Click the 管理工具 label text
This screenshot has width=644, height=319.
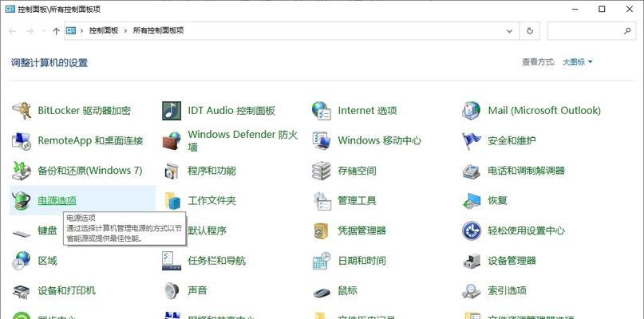pos(357,201)
